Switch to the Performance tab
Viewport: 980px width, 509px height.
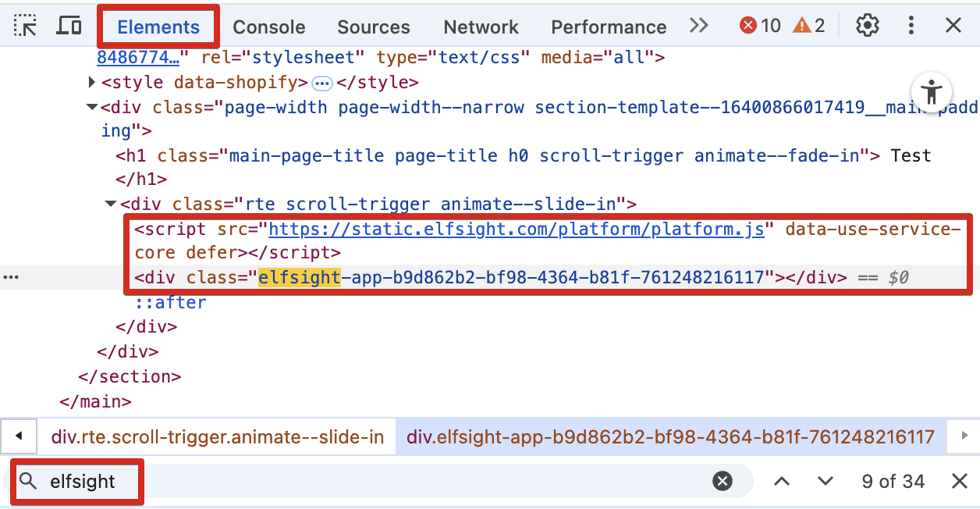(609, 27)
